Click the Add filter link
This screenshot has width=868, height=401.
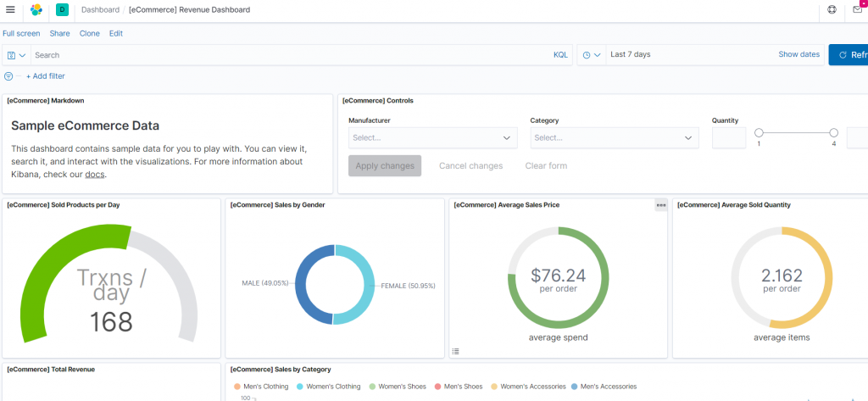46,76
